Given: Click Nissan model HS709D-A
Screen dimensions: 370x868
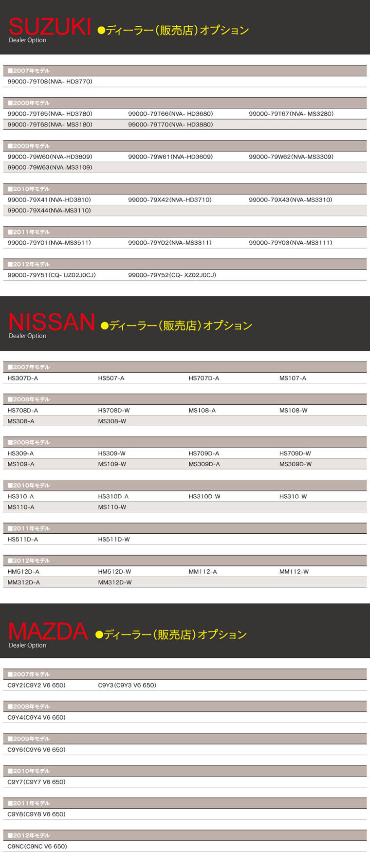Looking at the screenshot, I should tap(204, 453).
